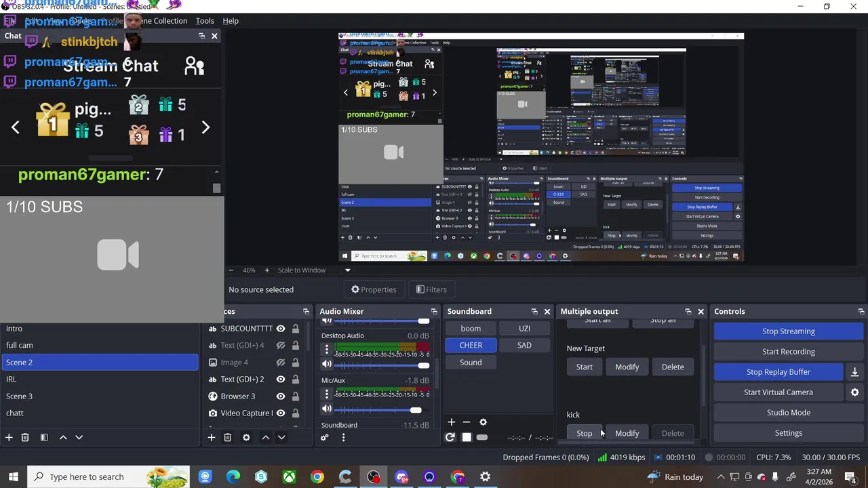
Task: Open the Scene Collection menu
Action: [161, 21]
